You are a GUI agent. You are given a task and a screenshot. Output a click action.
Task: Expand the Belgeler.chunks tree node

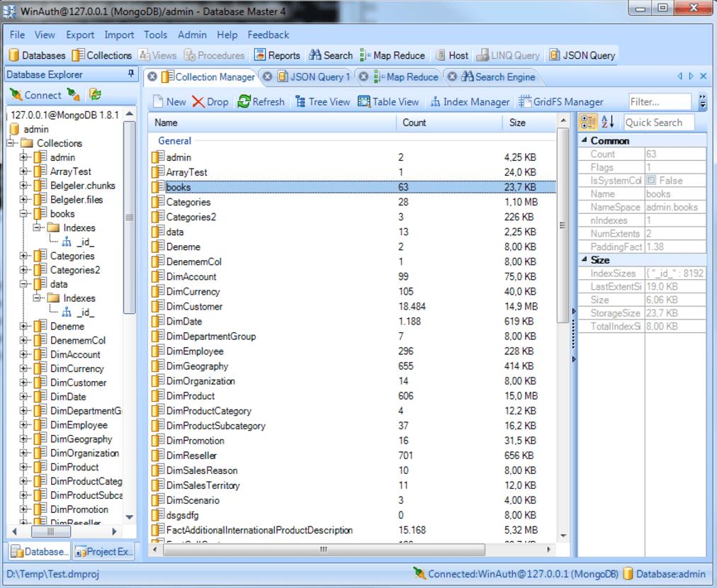[23, 186]
